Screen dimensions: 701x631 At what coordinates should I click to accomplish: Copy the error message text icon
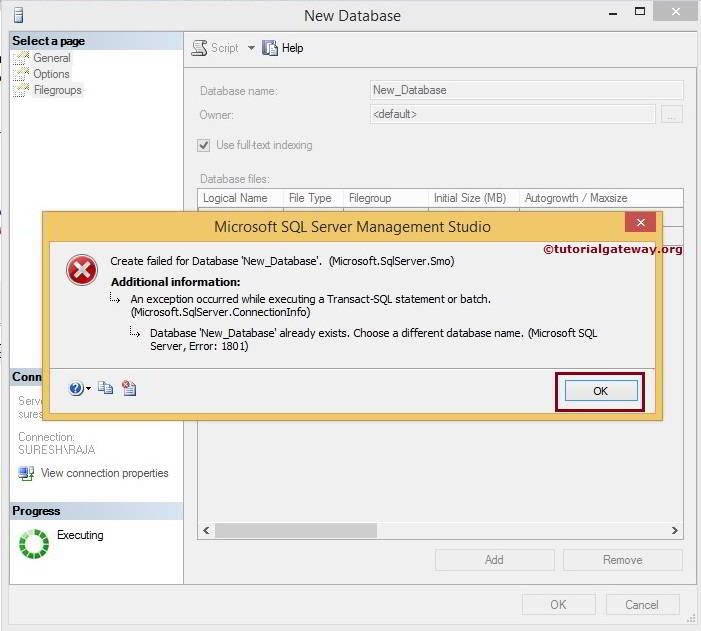(106, 388)
